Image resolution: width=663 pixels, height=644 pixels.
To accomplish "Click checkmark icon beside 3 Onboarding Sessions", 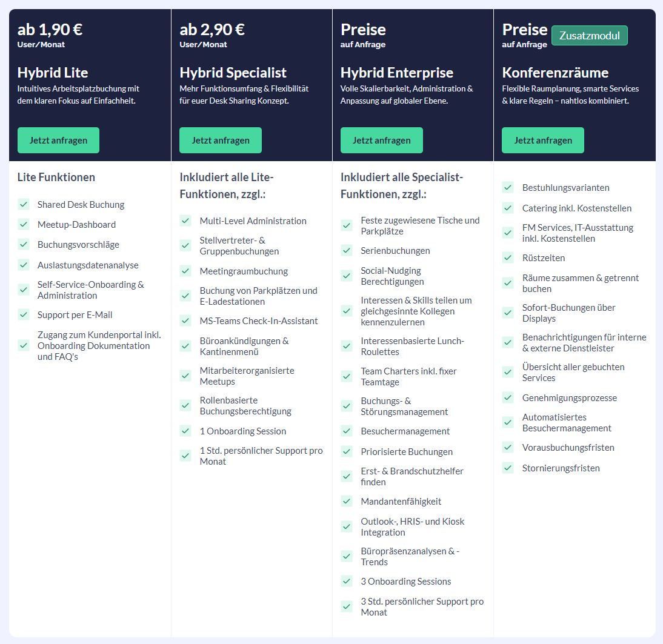I will (347, 582).
